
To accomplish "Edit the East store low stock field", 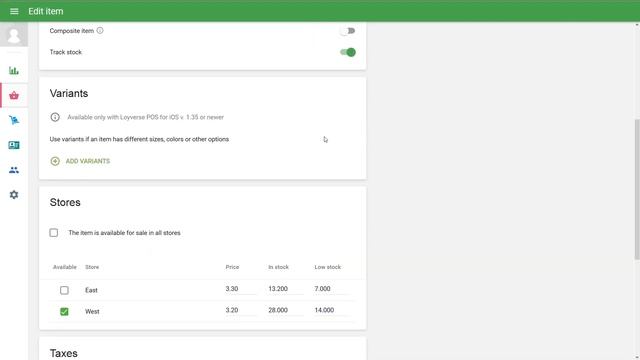I will [x=332, y=289].
